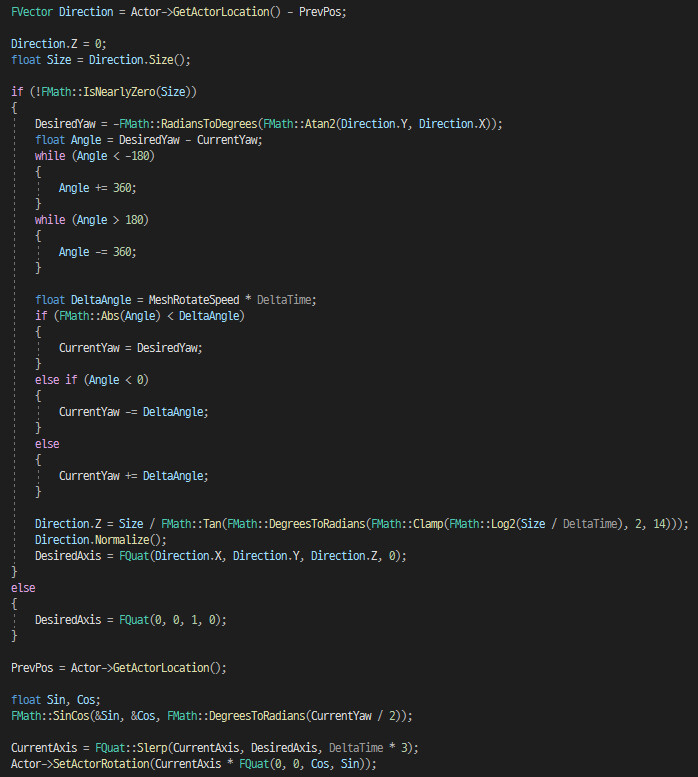Image resolution: width=698 pixels, height=777 pixels.
Task: Place cursor on 'if (FMath::Abs(Angle) < DeltaAngle)'
Action: [x=140, y=316]
